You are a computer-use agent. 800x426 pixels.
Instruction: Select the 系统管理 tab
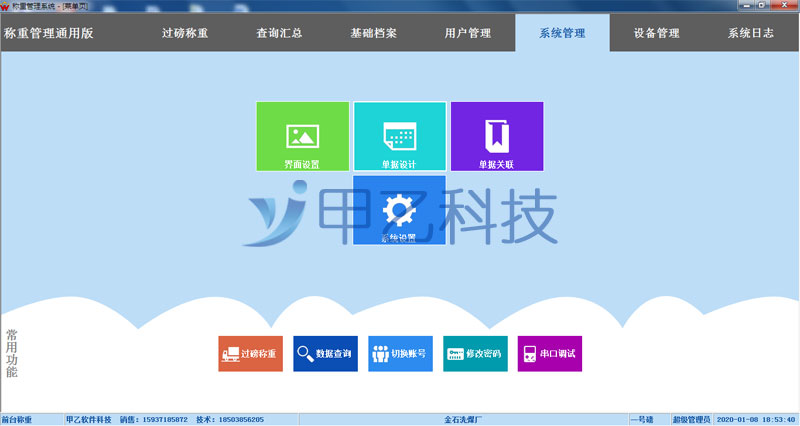[561, 33]
